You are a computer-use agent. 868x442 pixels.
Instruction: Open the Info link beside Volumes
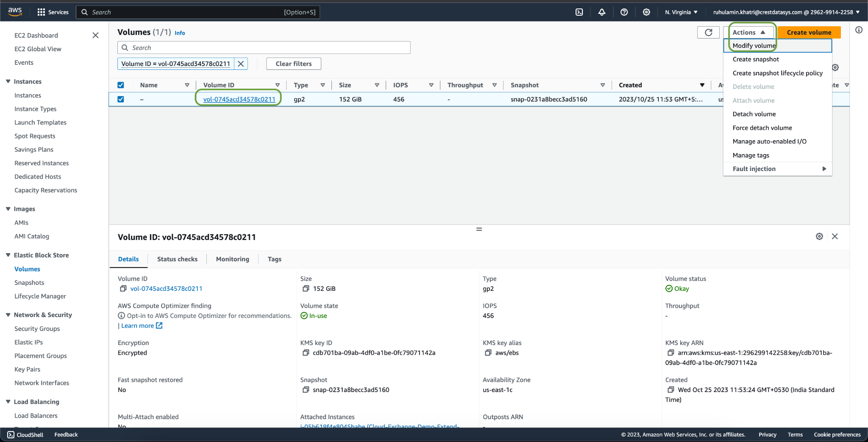180,33
